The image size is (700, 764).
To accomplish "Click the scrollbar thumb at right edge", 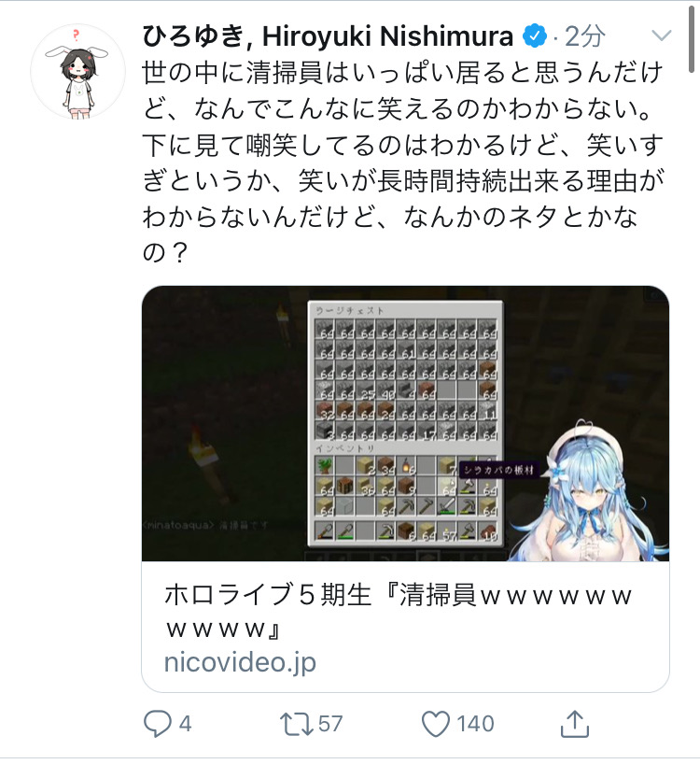I will [692, 39].
